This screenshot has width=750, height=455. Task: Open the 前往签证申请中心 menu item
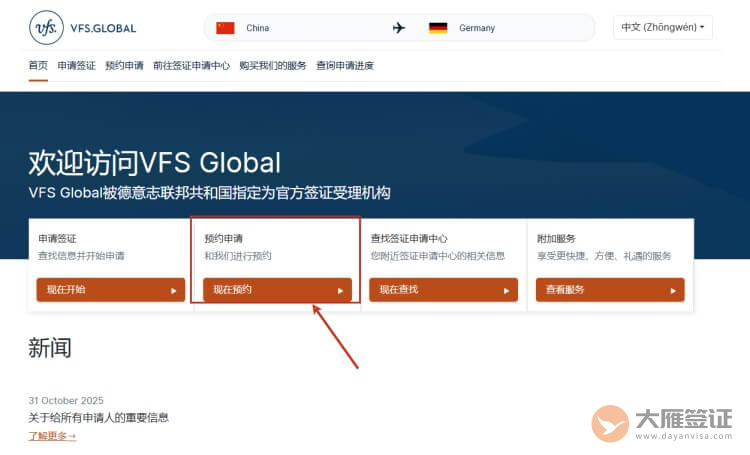(x=191, y=65)
